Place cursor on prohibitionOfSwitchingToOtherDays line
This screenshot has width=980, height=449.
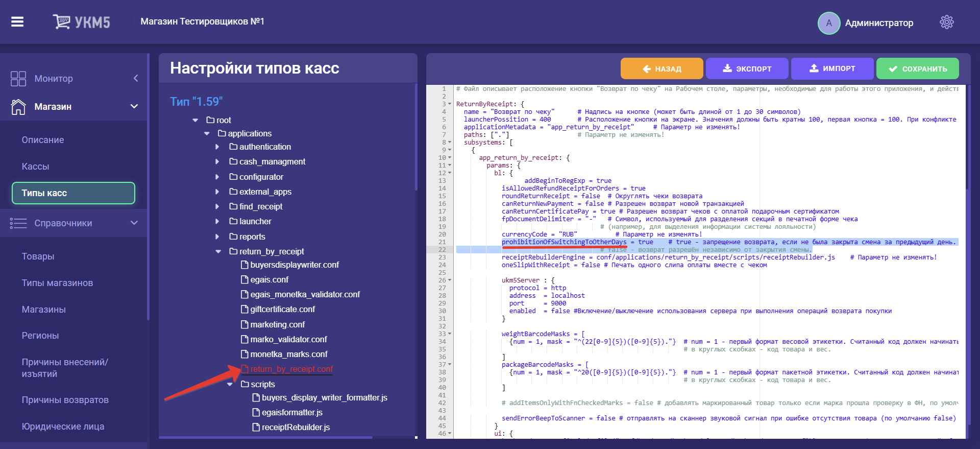[564, 242]
